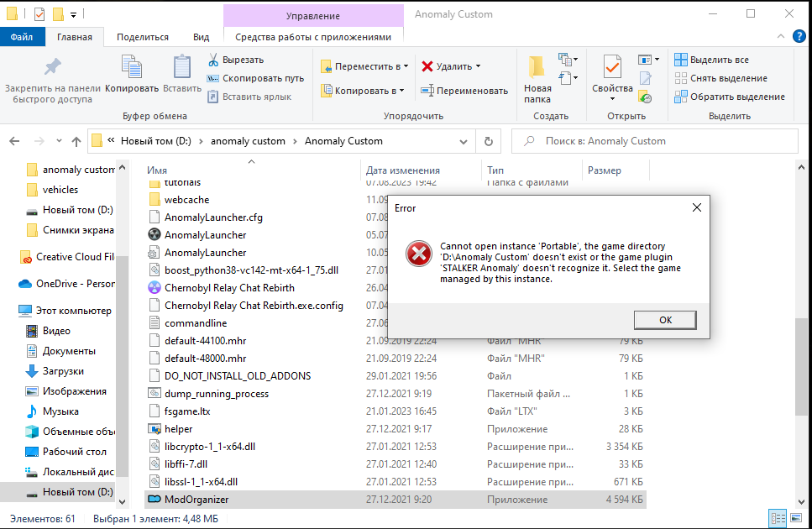Click the blue help question mark icon

coord(799,36)
